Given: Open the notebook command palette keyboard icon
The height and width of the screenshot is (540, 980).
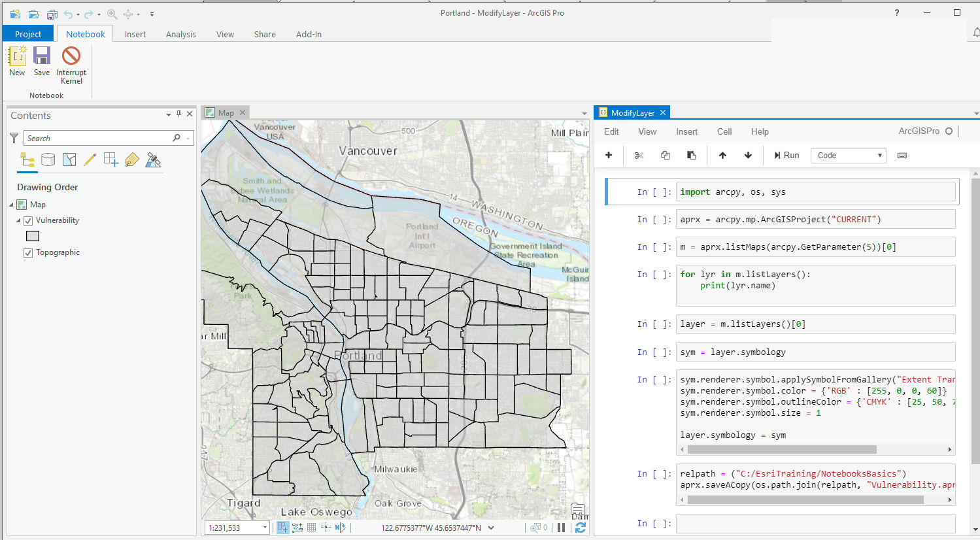Looking at the screenshot, I should point(902,156).
